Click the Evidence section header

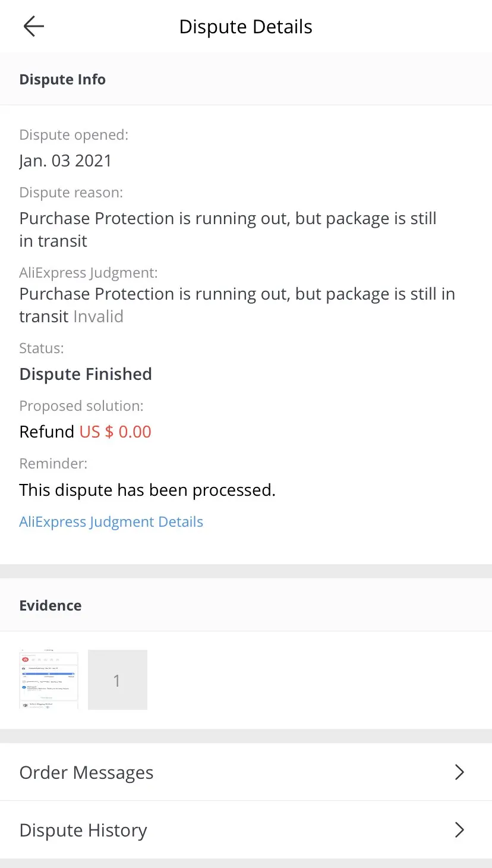51,605
